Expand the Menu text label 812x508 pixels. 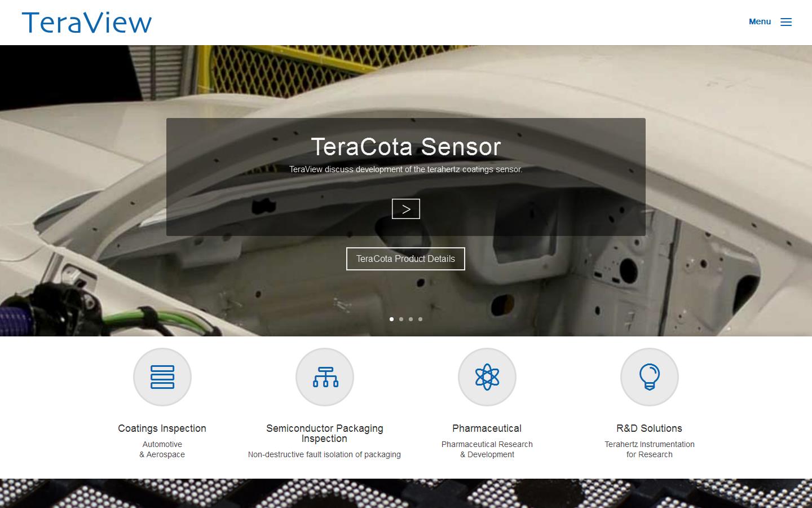tap(760, 21)
